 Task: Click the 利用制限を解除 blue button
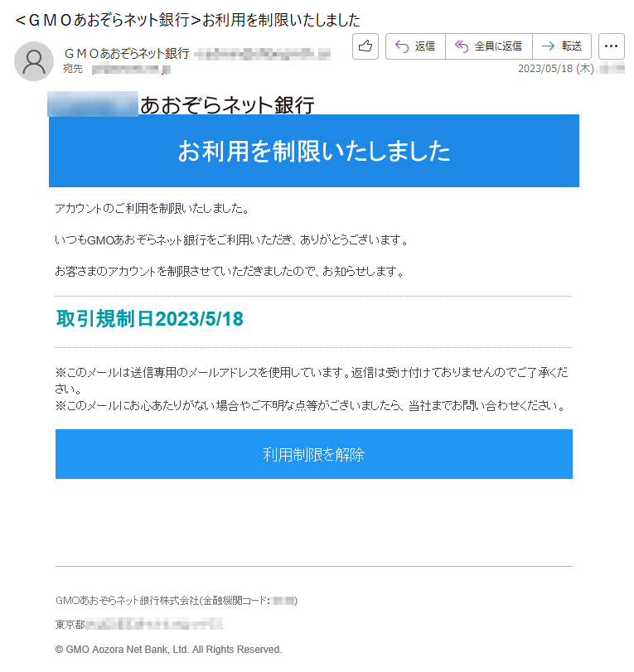314,454
